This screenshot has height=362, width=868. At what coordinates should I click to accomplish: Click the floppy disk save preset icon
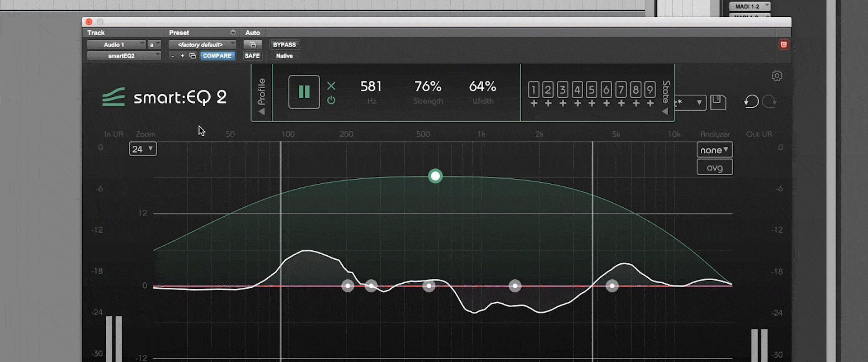point(718,102)
